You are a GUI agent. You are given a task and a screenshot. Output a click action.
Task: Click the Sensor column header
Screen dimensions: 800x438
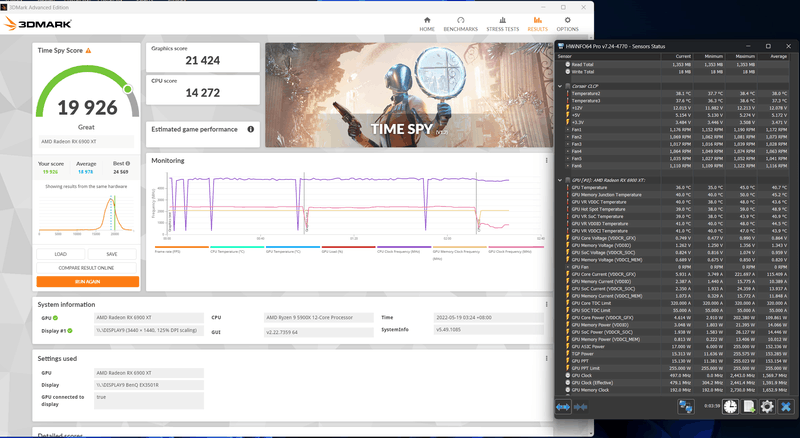point(609,56)
